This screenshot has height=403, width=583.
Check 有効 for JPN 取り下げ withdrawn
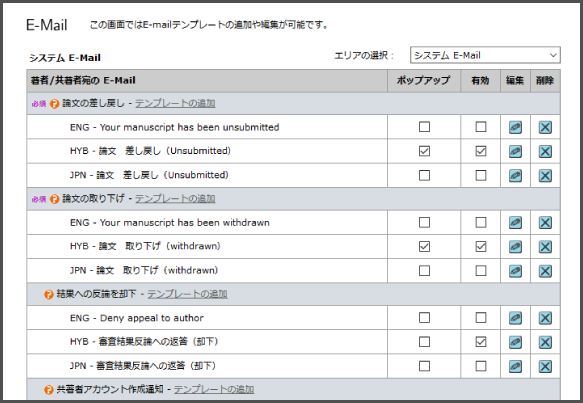(481, 270)
